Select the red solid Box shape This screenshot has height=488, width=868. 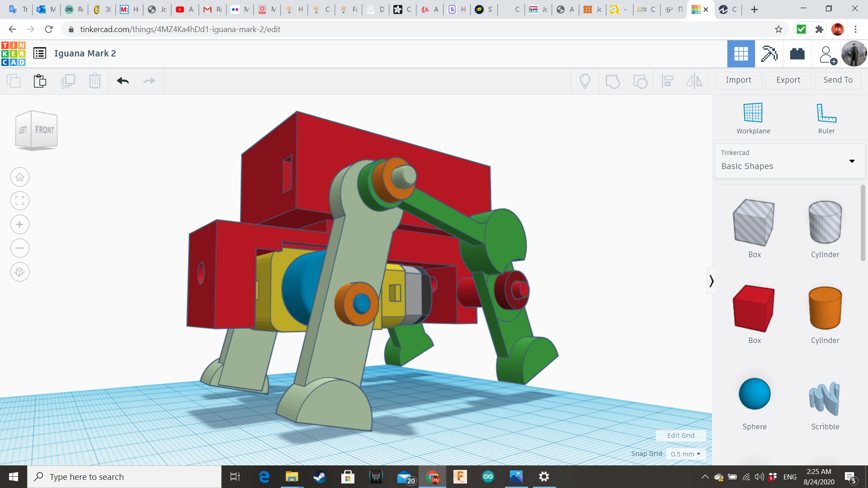point(754,310)
